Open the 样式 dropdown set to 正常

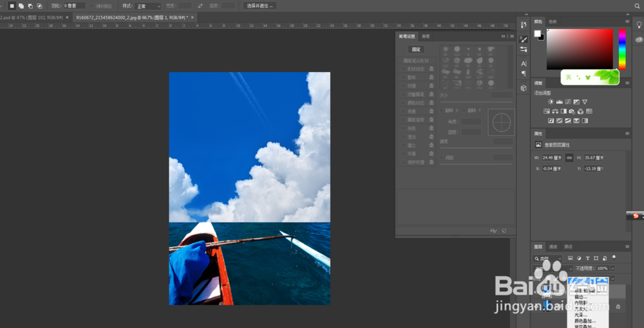148,6
